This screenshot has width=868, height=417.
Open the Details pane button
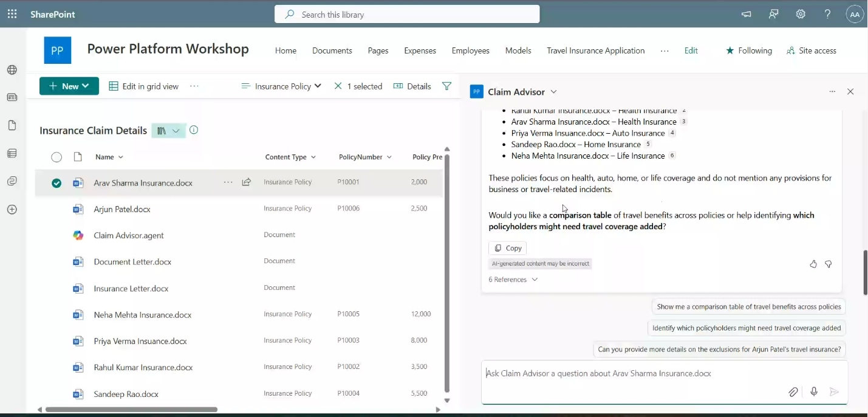tap(412, 86)
